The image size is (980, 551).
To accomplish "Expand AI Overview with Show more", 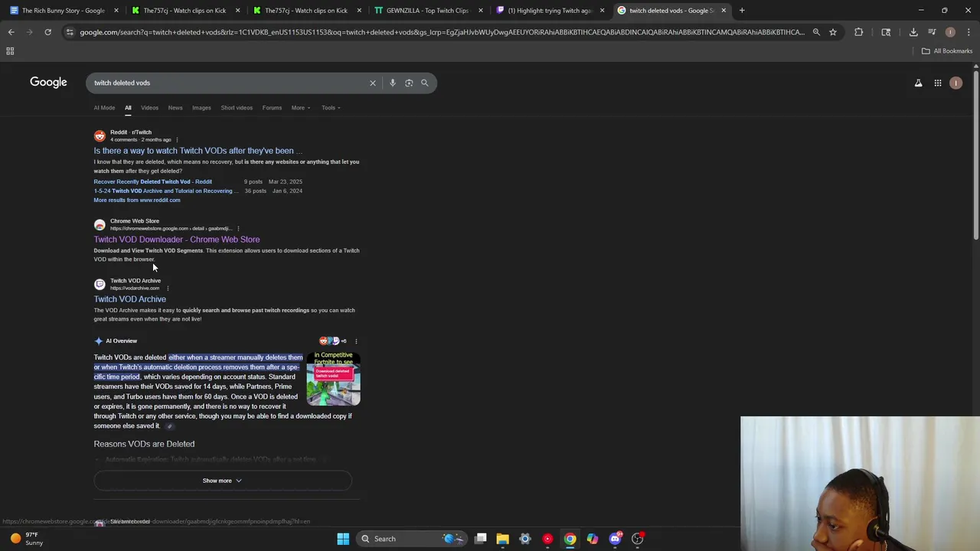I will (x=222, y=481).
